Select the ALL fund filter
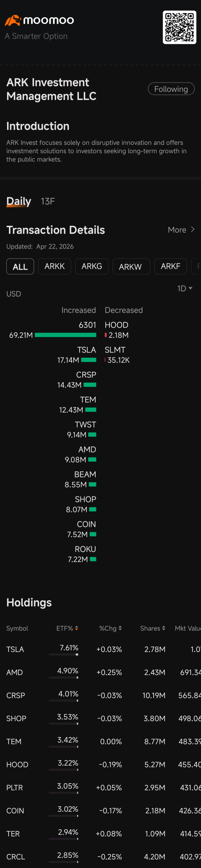Screen dimensions: 201x868 [20, 267]
